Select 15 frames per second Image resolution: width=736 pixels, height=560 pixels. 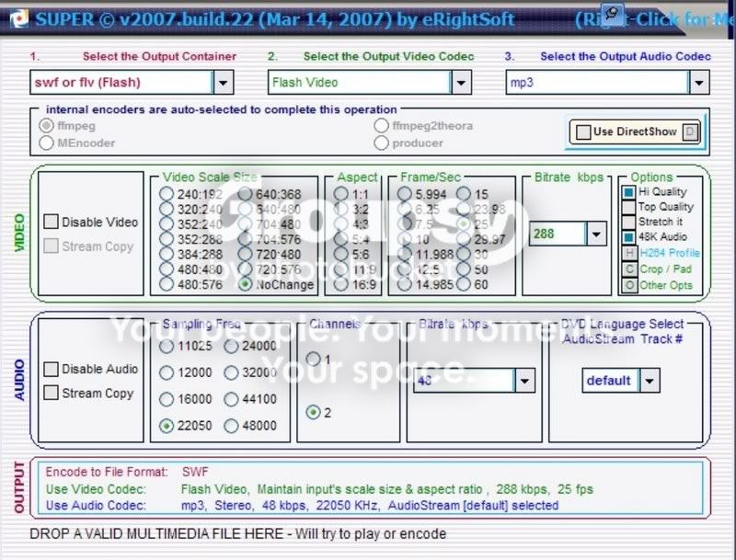[x=464, y=194]
